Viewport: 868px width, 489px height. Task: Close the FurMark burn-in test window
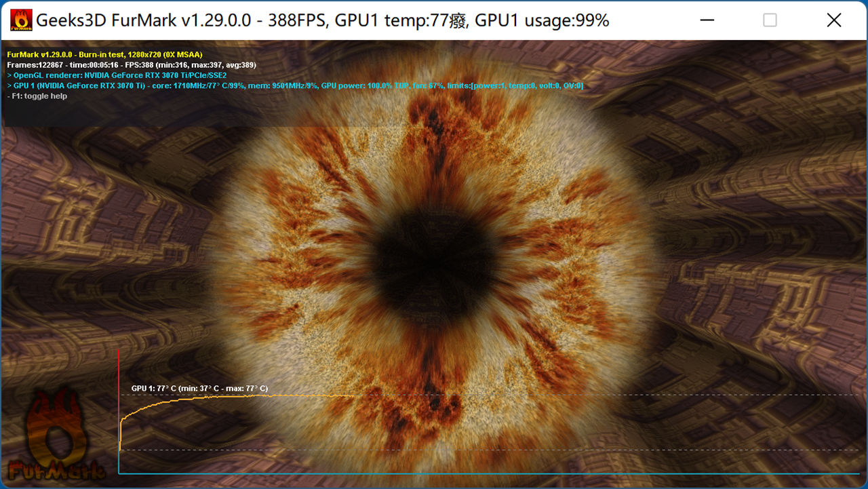(x=834, y=20)
